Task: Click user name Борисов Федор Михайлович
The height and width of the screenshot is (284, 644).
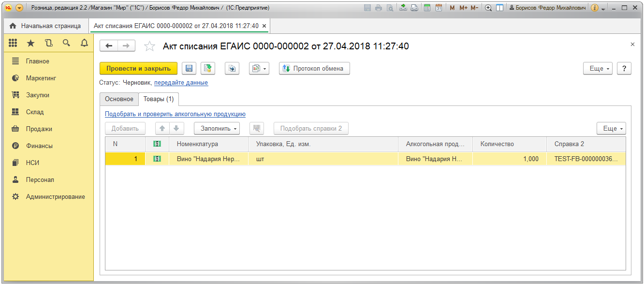Action: [x=547, y=8]
